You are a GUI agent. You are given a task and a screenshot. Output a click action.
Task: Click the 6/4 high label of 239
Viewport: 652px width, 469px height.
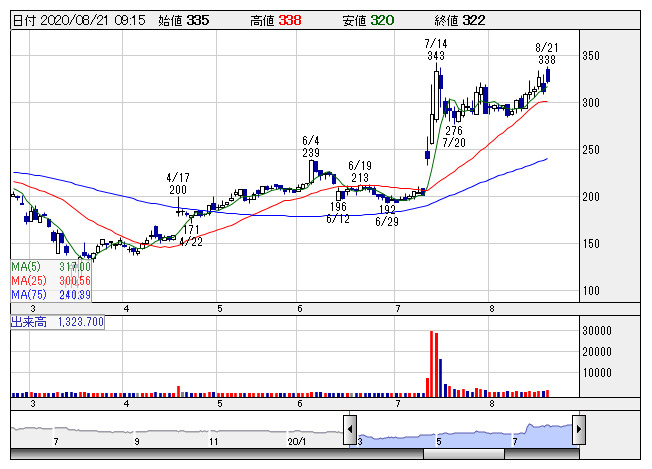tap(311, 146)
